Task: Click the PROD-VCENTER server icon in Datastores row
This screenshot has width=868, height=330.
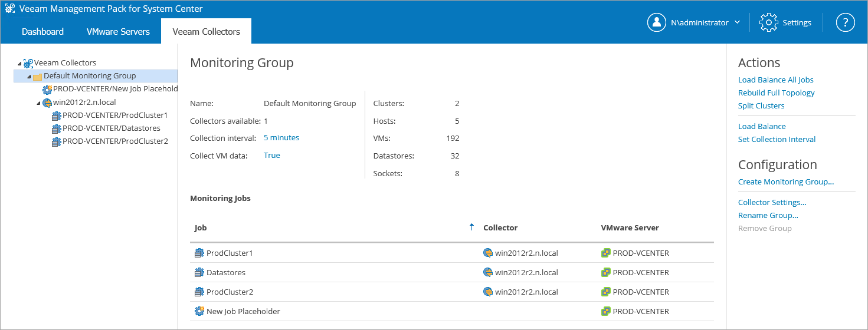Action: (605, 273)
